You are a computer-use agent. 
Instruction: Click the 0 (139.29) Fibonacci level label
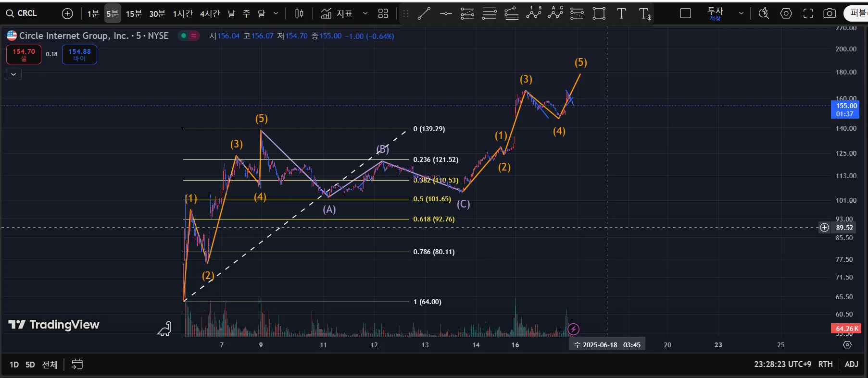tap(429, 129)
